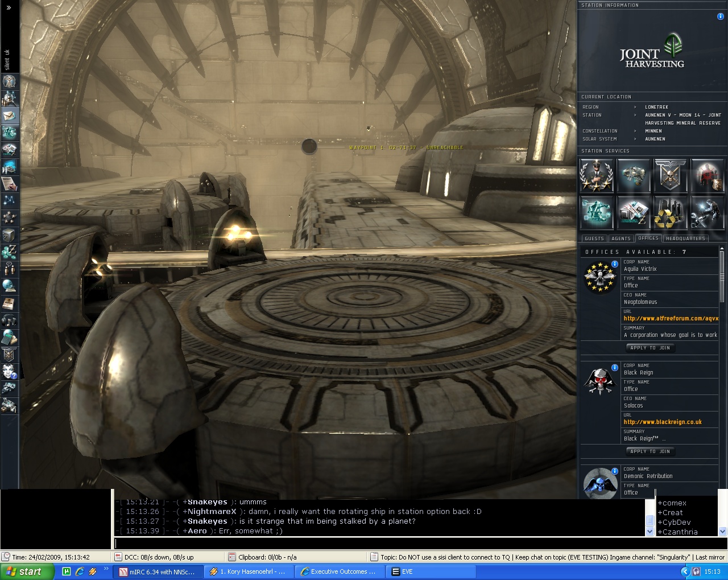
Task: Open the skull shield station service
Action: (x=670, y=176)
